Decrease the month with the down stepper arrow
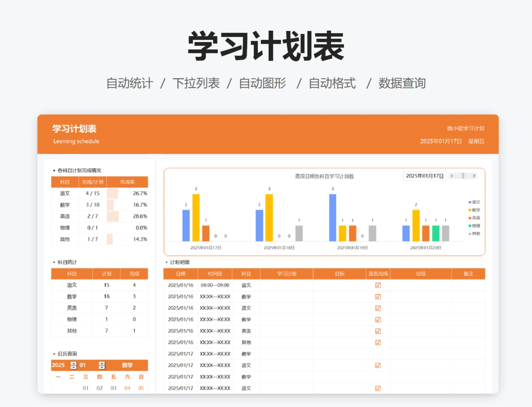This screenshot has width=532, height=407. coord(102,367)
